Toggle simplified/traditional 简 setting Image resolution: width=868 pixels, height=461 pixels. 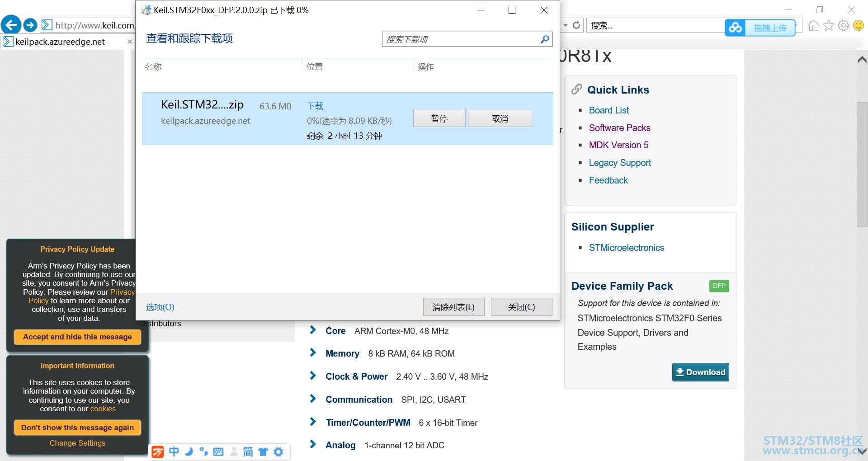pos(248,452)
